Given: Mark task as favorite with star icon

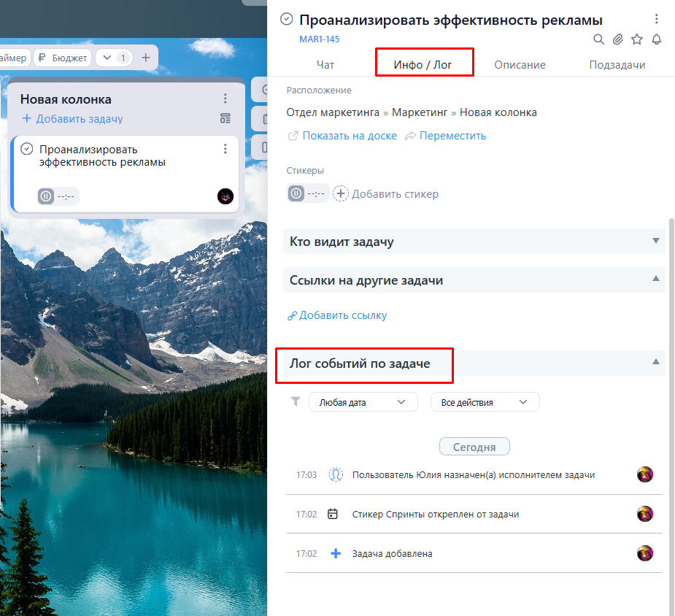Looking at the screenshot, I should [637, 39].
